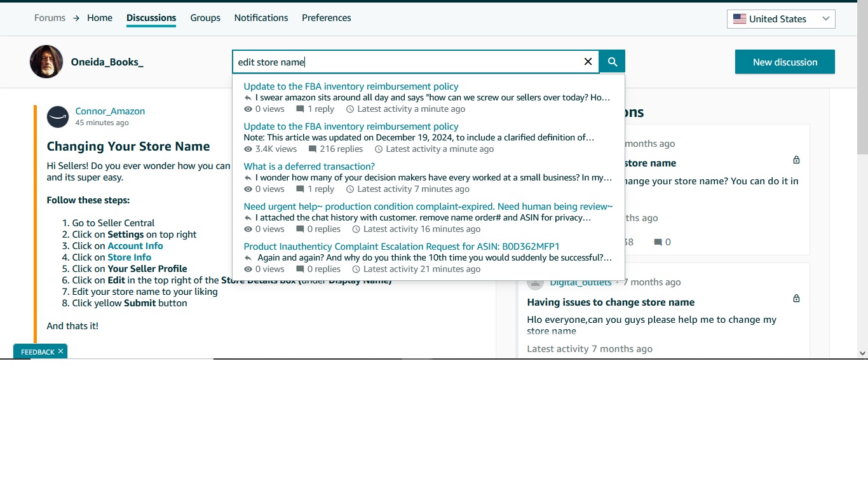
Task: Open Connor_Amazon's profile link
Action: (x=110, y=111)
